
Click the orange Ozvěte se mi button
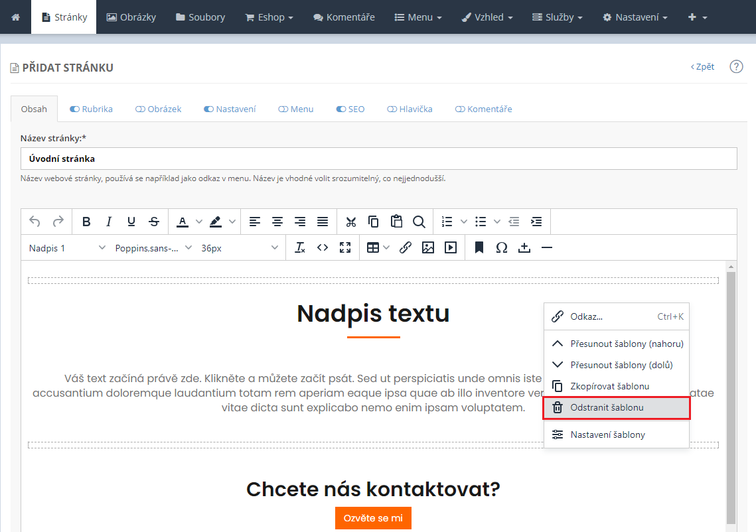click(373, 518)
